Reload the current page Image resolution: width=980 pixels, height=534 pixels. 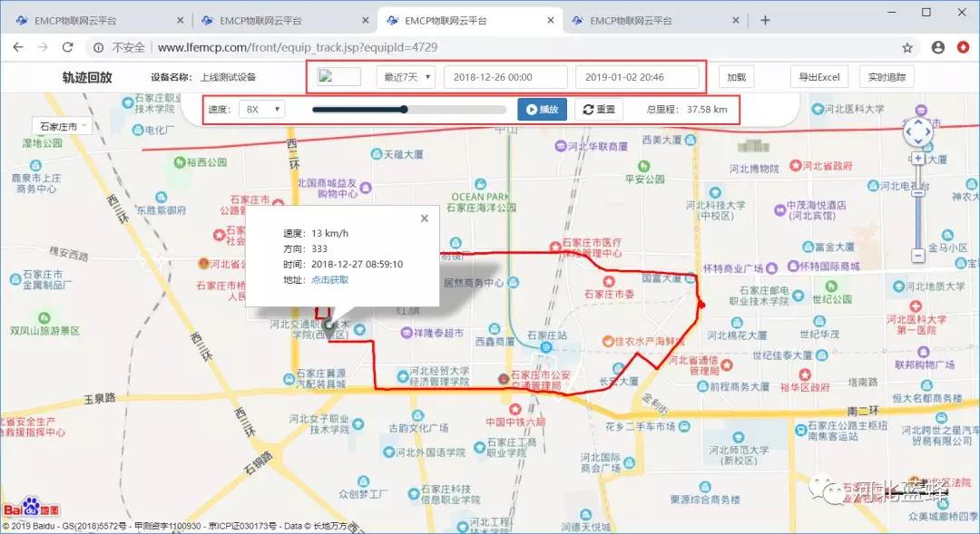click(67, 47)
